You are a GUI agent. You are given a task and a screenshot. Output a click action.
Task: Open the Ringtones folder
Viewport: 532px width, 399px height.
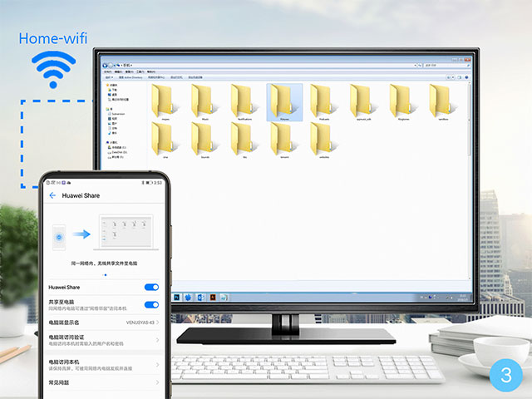click(401, 101)
